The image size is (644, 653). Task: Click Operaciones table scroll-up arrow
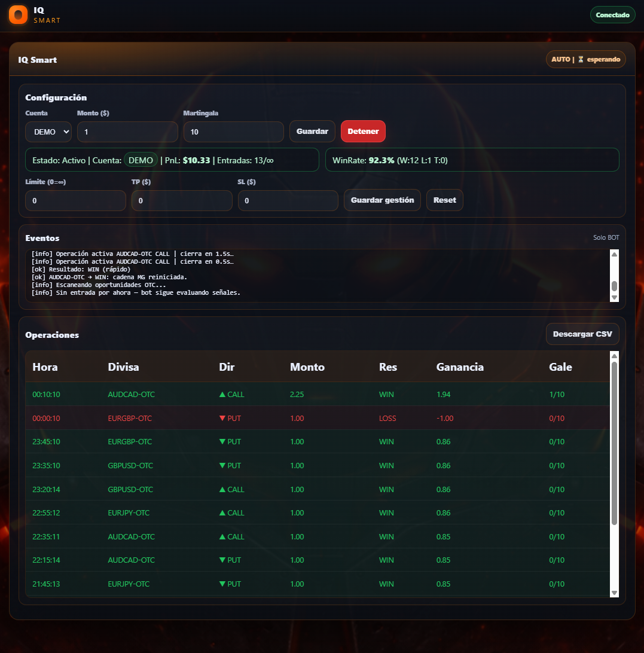pos(614,356)
